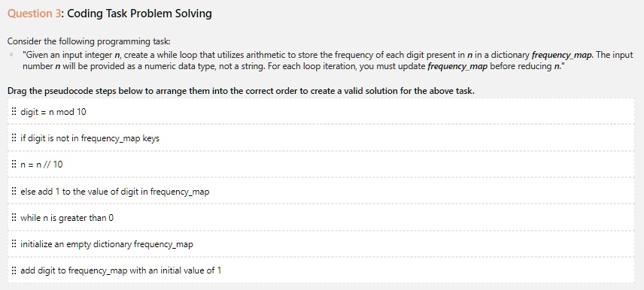Click drag handle beside 'n = n // 10'
Viewport: 644px width, 290px height.
coord(14,165)
